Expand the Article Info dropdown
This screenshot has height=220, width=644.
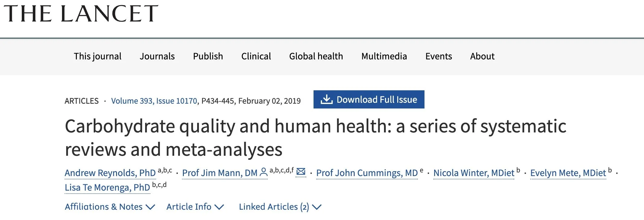pos(195,207)
